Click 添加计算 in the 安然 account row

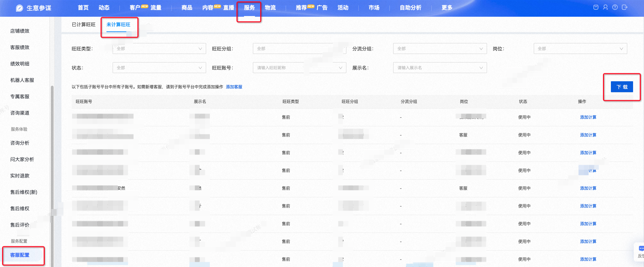[588, 188]
